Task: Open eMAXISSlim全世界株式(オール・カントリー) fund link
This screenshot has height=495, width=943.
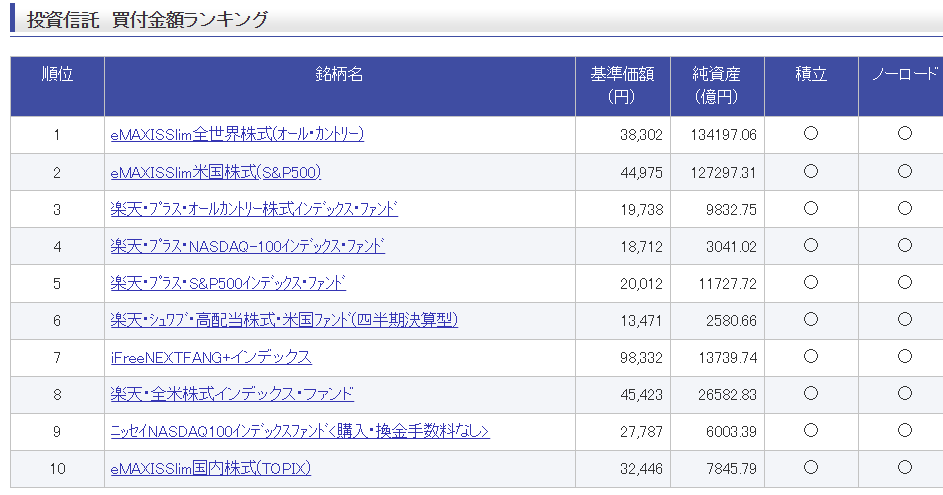Action: tap(237, 134)
